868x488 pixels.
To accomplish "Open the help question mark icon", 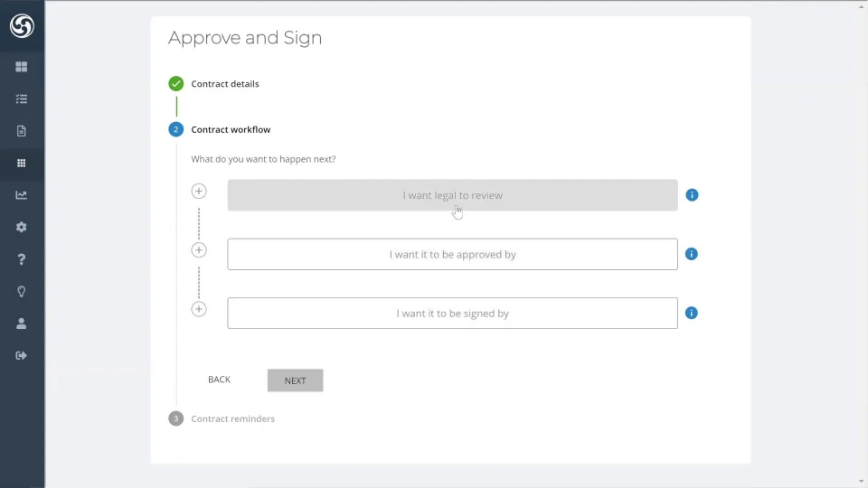I will coord(22,260).
